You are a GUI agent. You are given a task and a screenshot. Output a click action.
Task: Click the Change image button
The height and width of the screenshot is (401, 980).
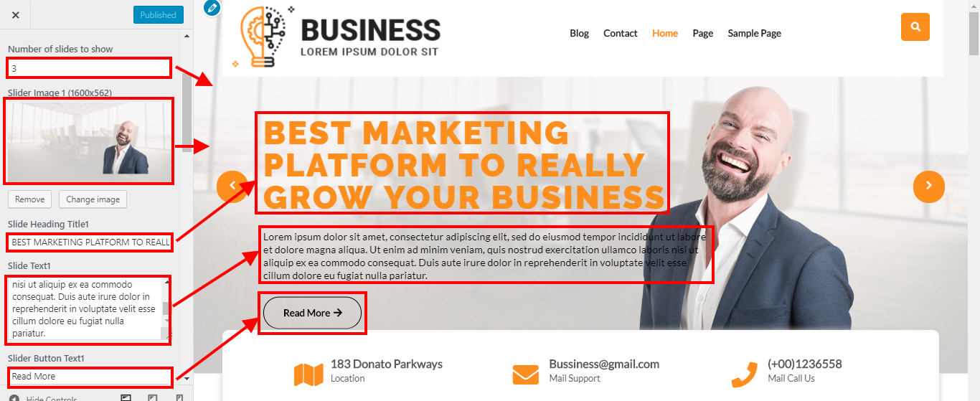(x=93, y=199)
